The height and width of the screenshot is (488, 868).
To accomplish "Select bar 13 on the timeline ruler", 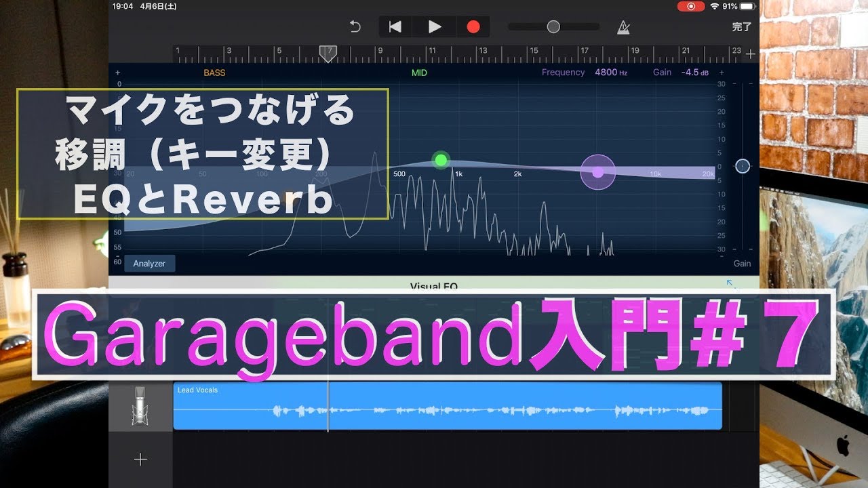I will (483, 51).
